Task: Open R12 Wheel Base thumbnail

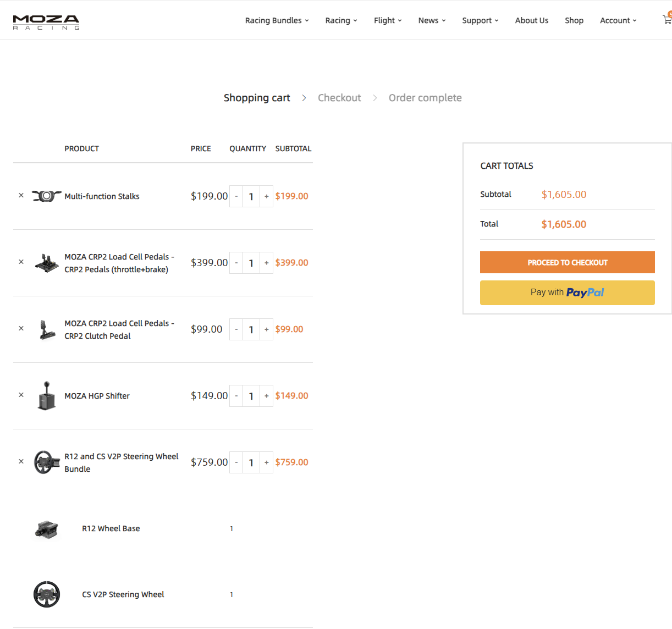Action: point(47,529)
